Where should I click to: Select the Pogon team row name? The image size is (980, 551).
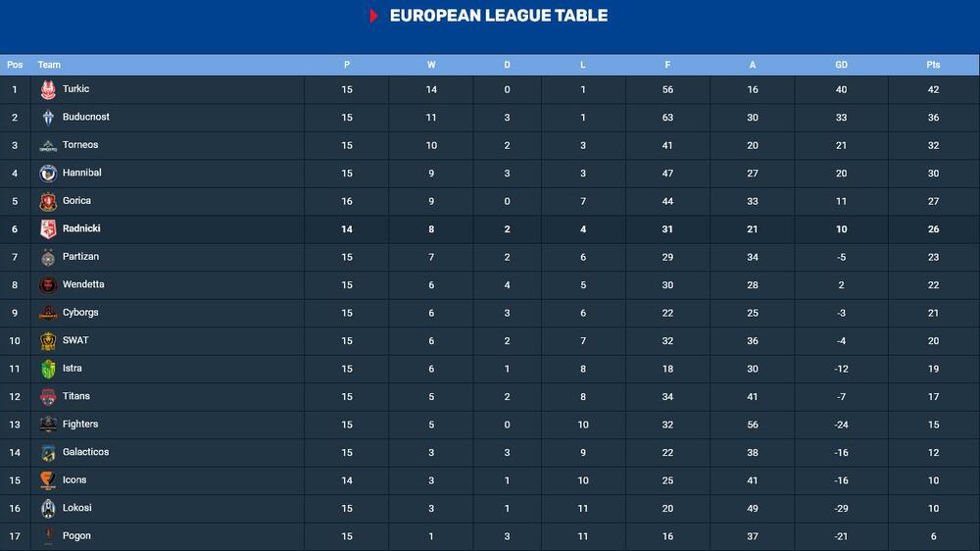76,536
